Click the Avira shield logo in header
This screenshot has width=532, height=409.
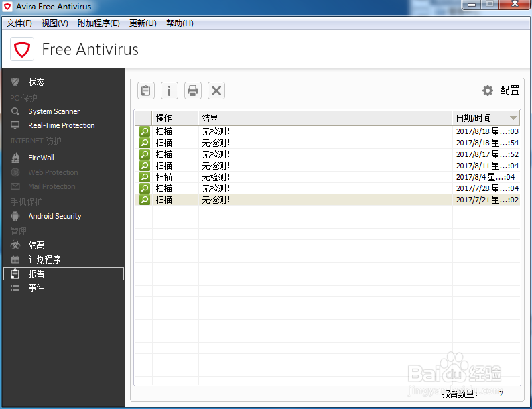coord(22,49)
